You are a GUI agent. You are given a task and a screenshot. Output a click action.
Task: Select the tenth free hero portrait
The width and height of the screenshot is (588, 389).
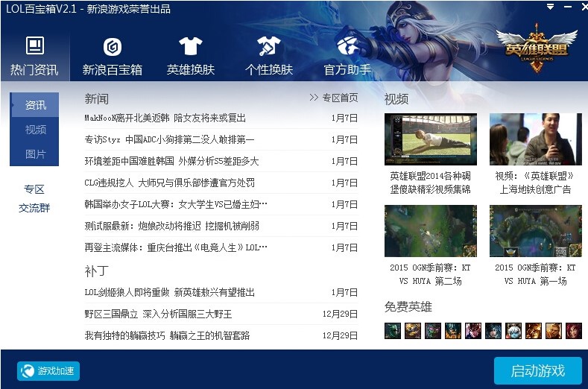(574, 331)
